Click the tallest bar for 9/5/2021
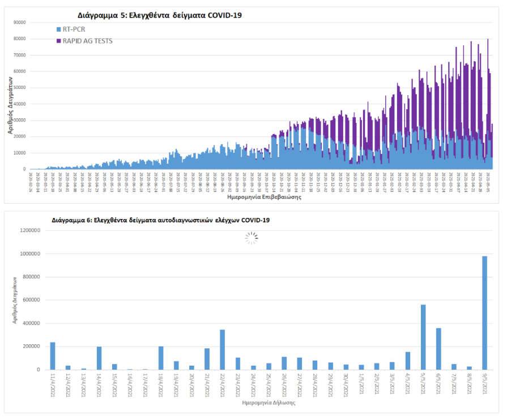 484,313
